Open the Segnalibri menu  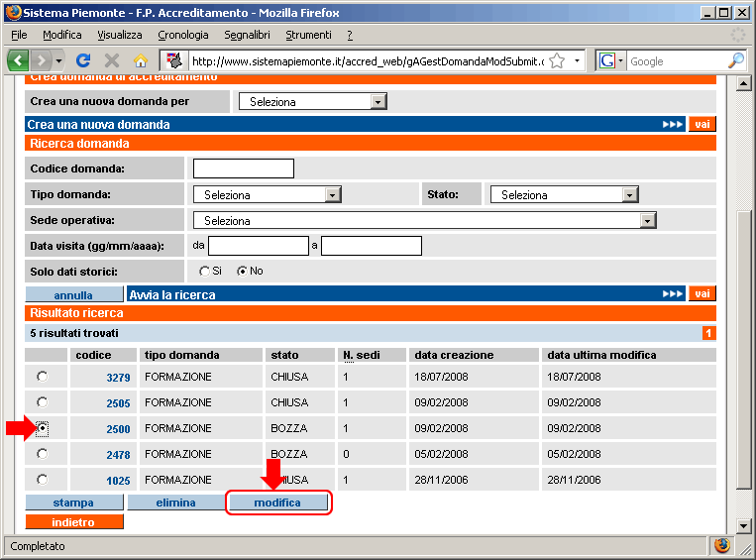247,35
